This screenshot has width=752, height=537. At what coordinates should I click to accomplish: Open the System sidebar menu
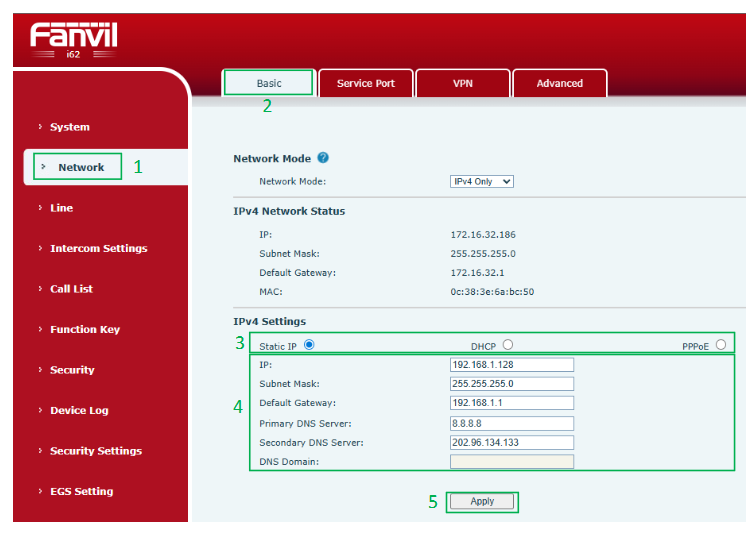70,127
